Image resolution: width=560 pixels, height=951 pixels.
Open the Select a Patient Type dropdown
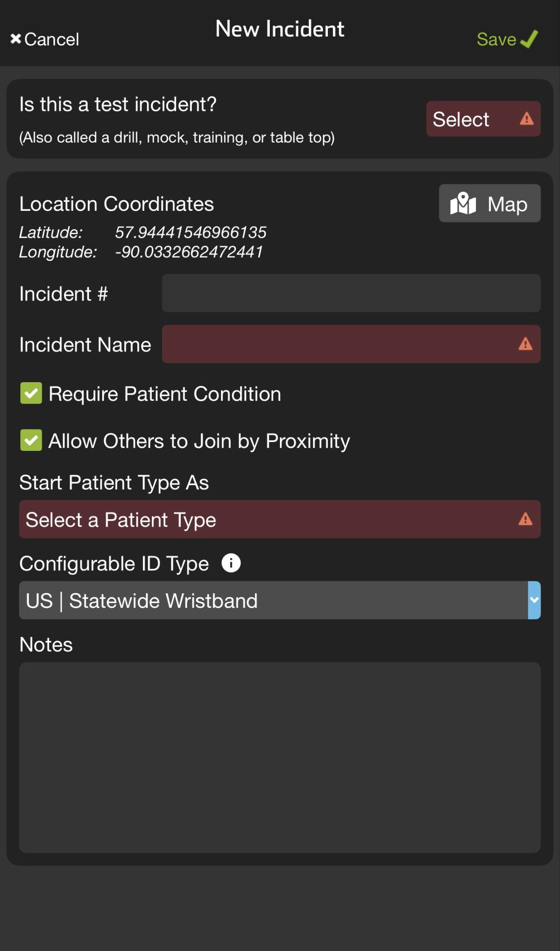click(x=280, y=519)
